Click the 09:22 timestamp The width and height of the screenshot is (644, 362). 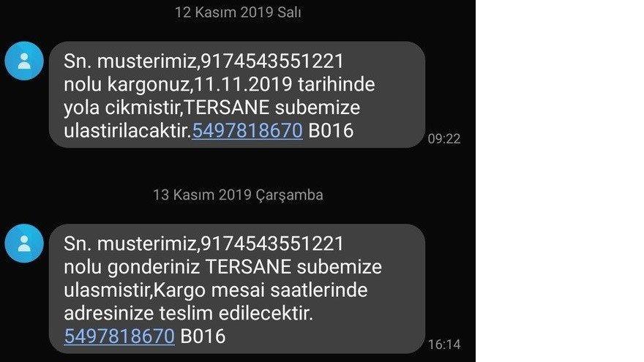pyautogui.click(x=444, y=139)
